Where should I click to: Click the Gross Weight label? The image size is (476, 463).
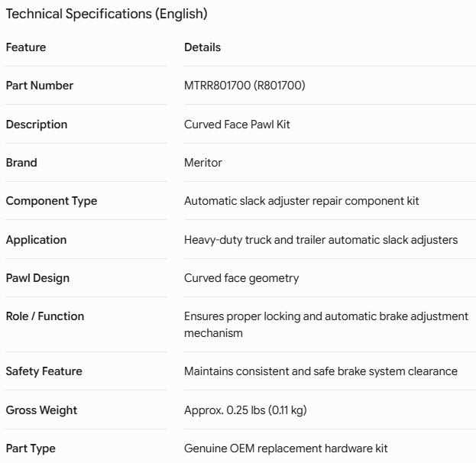tap(41, 410)
